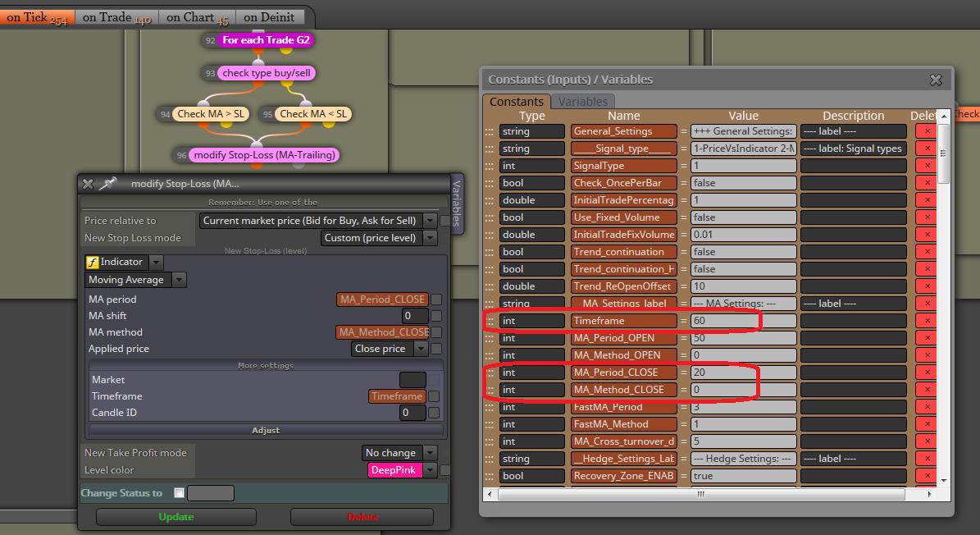Enable the Change Status to checkbox
The width and height of the screenshot is (980, 535).
coord(180,492)
